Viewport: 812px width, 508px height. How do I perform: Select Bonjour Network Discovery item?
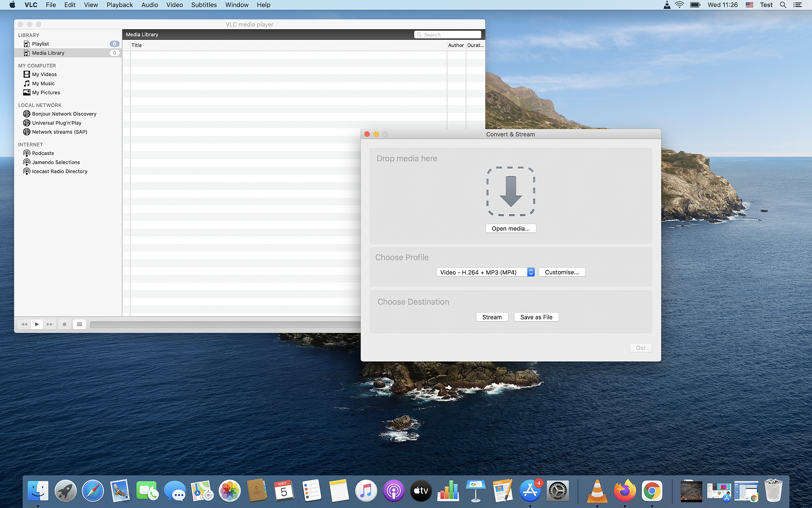point(64,114)
